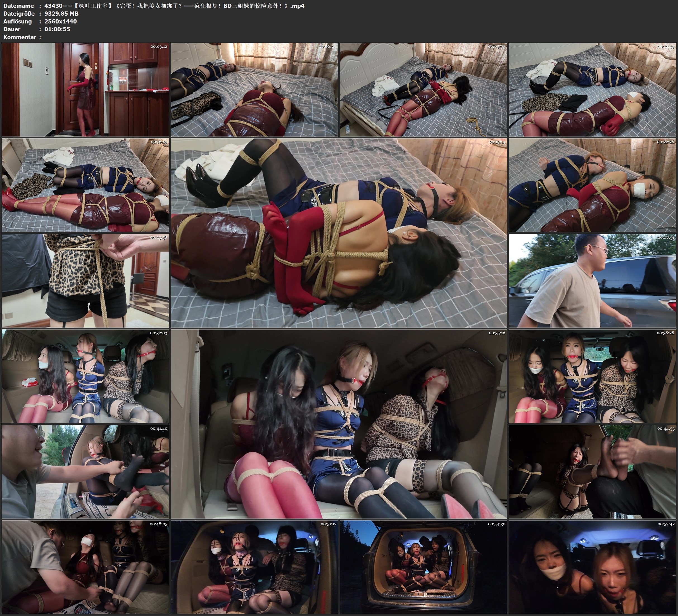Click the thumbnail timestamped 00:51:17
Screen dimensions: 678x616
[x=254, y=567]
